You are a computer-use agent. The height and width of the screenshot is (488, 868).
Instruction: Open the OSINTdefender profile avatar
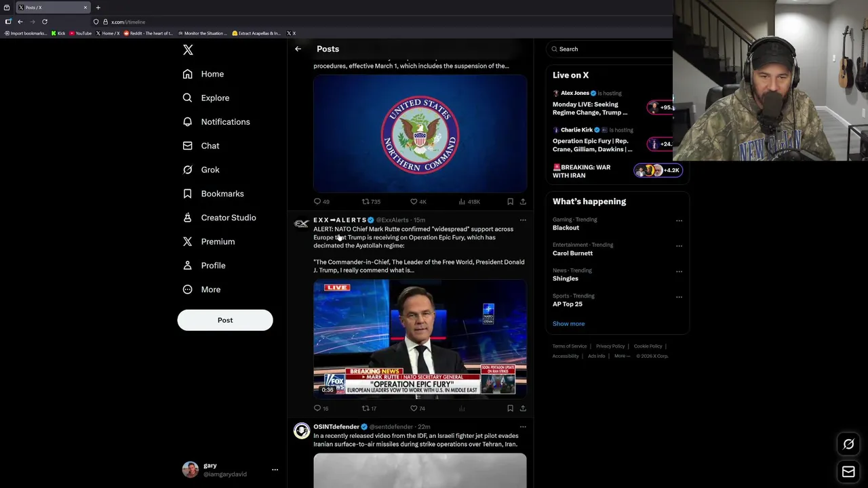pyautogui.click(x=302, y=431)
